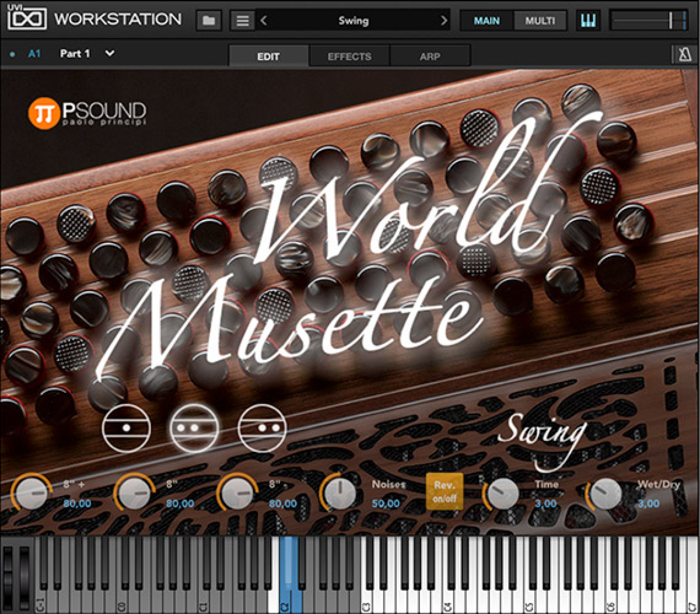Click the 8" + value 80,00
Image resolution: width=700 pixels, height=614 pixels.
coord(77,503)
